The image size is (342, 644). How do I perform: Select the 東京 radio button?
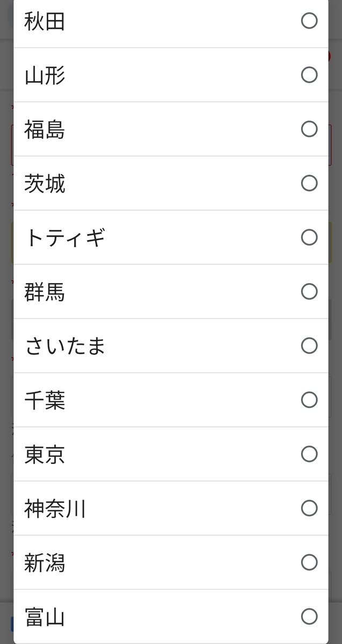309,454
